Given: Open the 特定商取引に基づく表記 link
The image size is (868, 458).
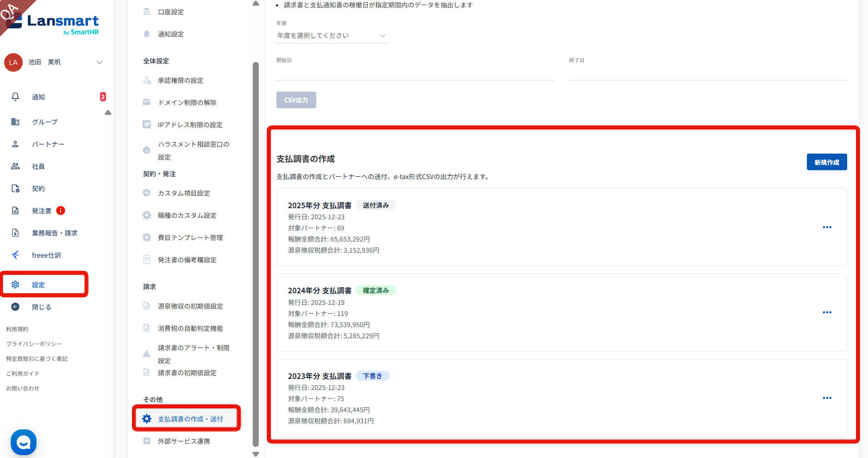Looking at the screenshot, I should point(37,359).
